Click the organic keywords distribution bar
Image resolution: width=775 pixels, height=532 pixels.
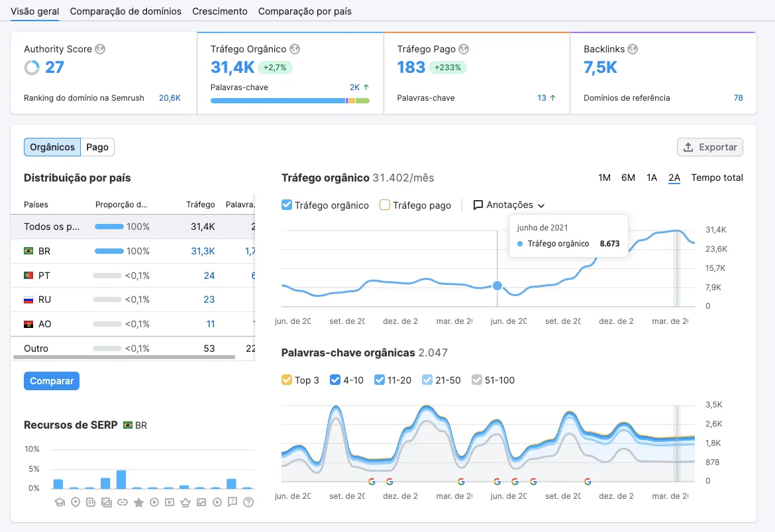pyautogui.click(x=290, y=101)
